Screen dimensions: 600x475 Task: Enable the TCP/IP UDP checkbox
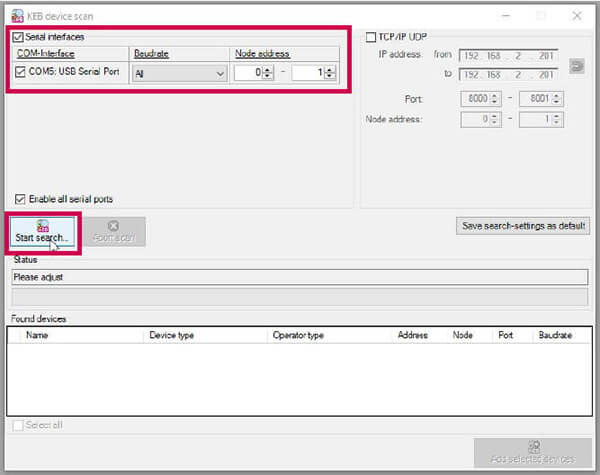tap(371, 37)
